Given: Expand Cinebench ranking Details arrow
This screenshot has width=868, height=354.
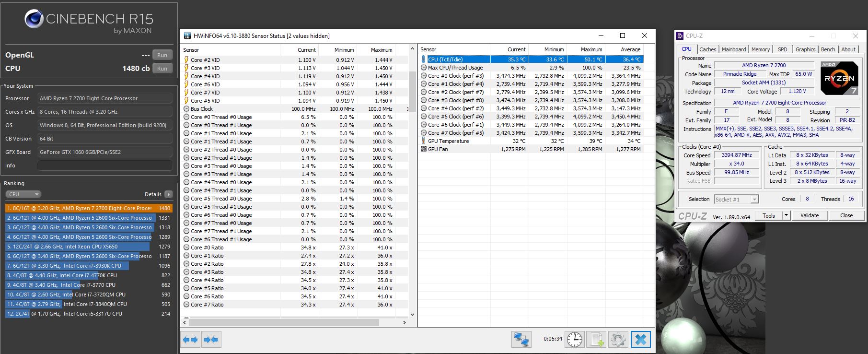Looking at the screenshot, I should (x=168, y=194).
